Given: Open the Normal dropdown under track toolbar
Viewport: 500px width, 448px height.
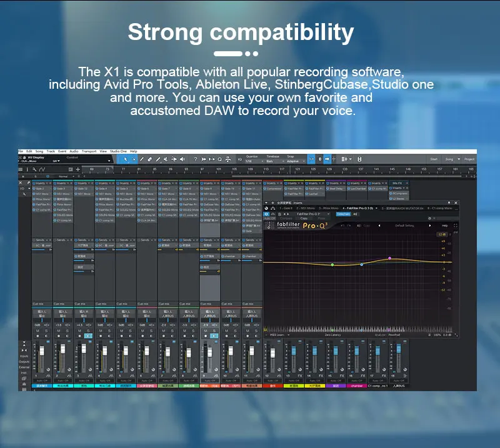Looking at the screenshot, I should [66, 176].
